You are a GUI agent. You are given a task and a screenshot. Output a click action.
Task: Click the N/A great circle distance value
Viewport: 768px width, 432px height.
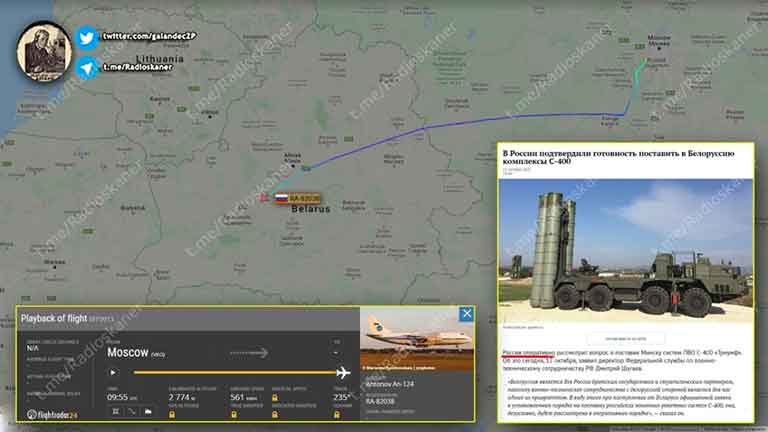pos(32,348)
